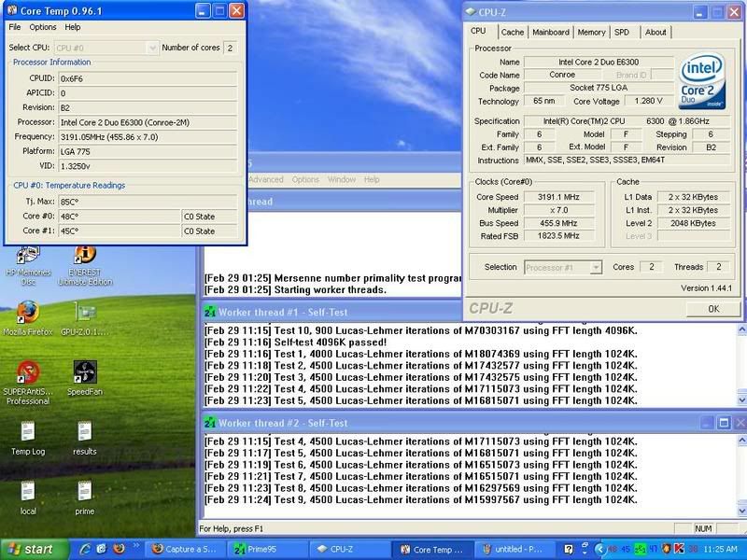Switch to untitled - Paint taskbar button

point(516,549)
